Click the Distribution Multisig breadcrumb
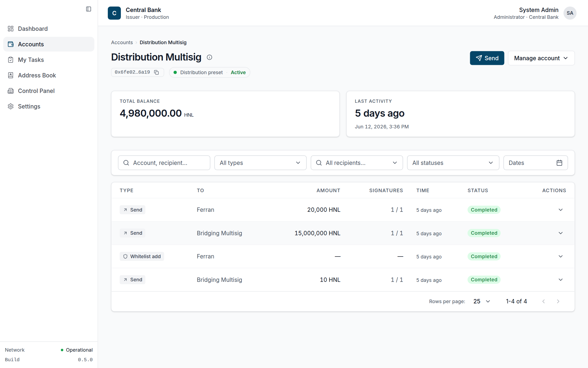588x368 pixels. point(163,42)
